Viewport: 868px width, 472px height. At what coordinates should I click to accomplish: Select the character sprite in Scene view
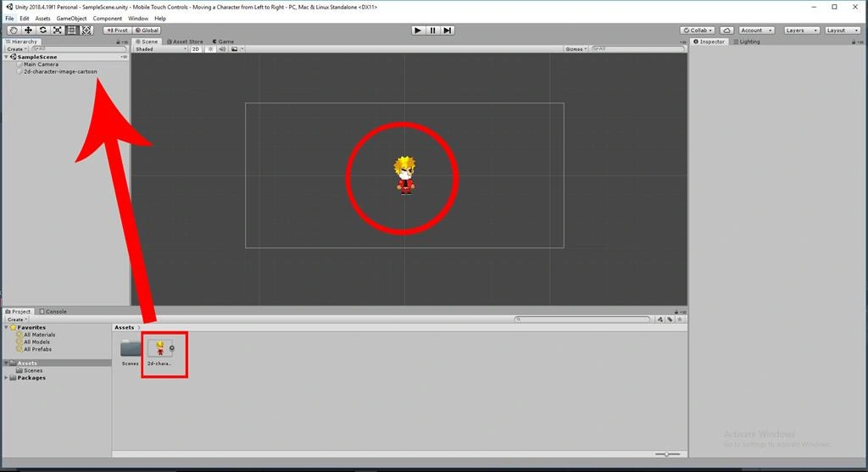tap(404, 175)
